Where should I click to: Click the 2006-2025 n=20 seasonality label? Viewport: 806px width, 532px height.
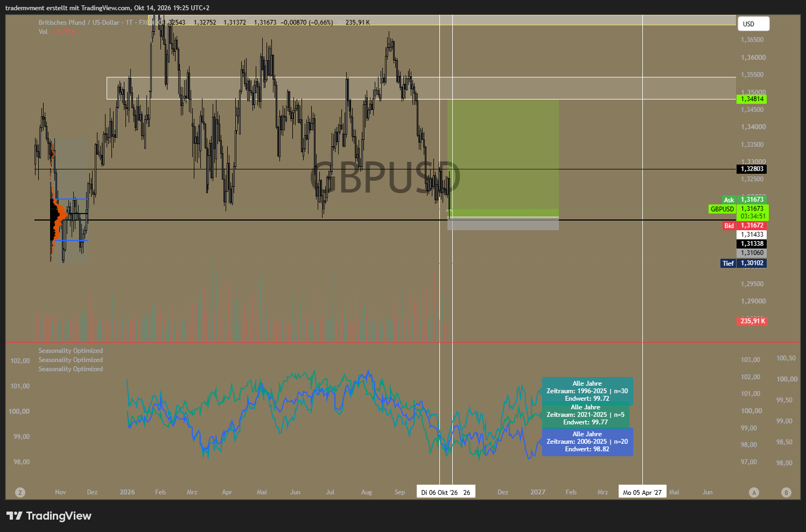point(587,442)
